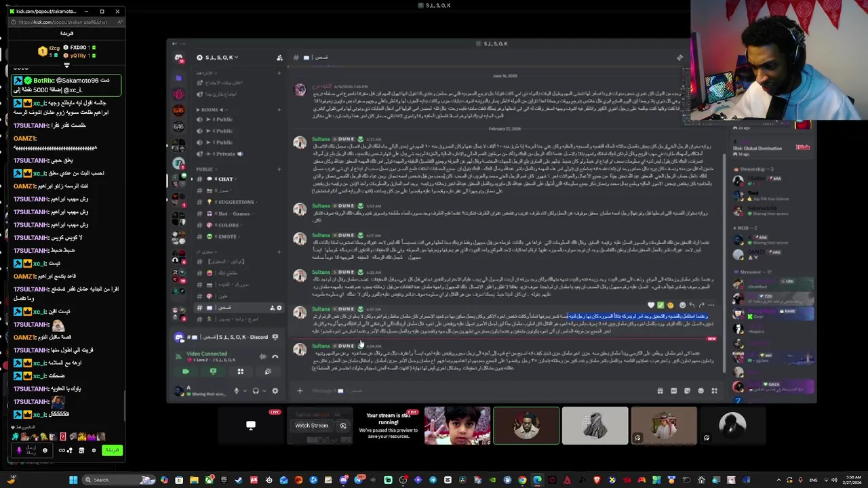This screenshot has height=488, width=868.
Task: Open soundboard button in voice panel
Action: pos(267,371)
